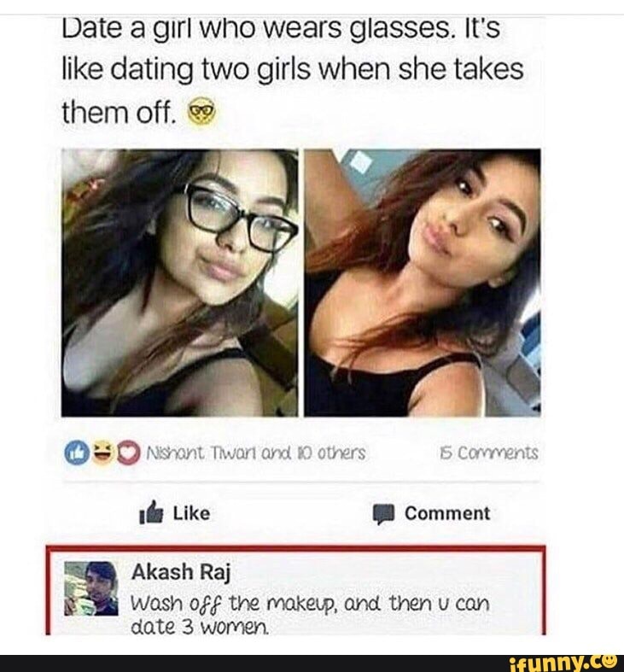Open Nishant Tiwari and 10 others list

(256, 453)
